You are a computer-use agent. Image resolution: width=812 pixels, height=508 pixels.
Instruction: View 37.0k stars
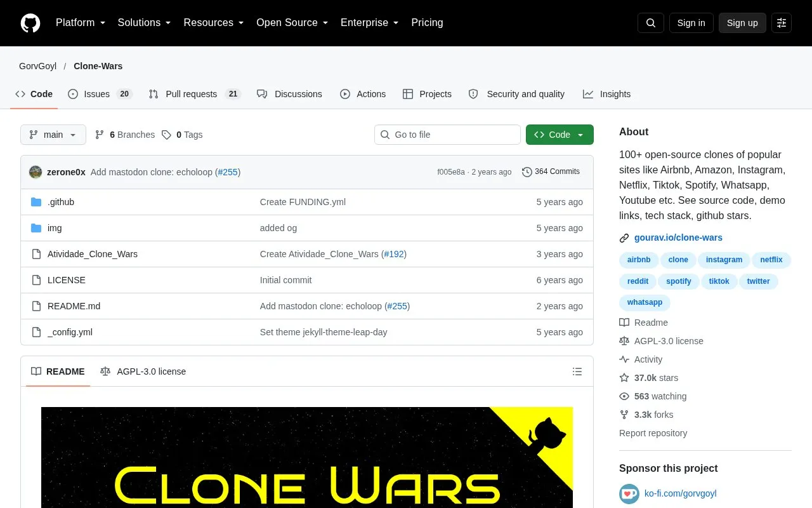(x=656, y=378)
